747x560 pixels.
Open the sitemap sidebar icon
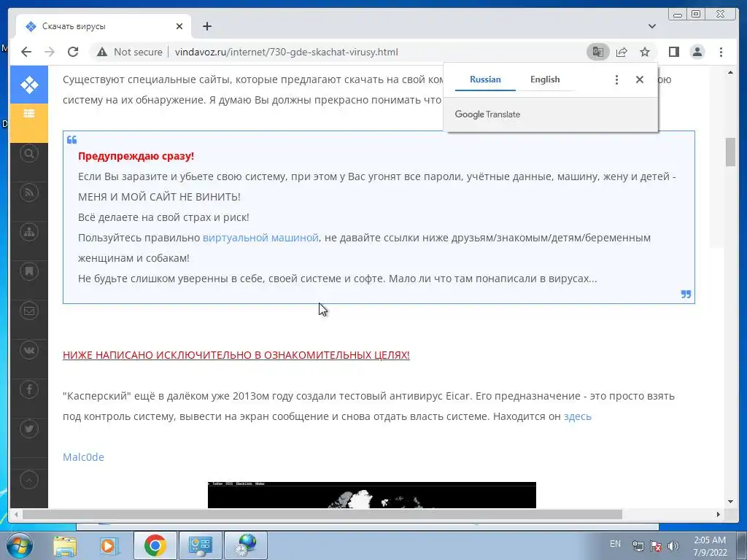coord(29,232)
